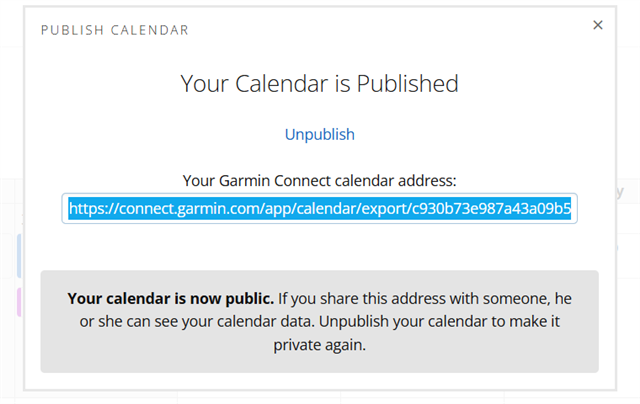The height and width of the screenshot is (404, 640).
Task: Click the calendar address URL field
Action: pos(319,209)
